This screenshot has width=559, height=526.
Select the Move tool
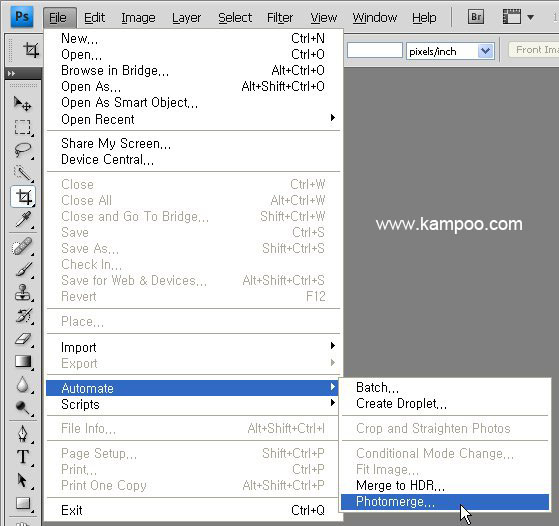pyautogui.click(x=23, y=104)
